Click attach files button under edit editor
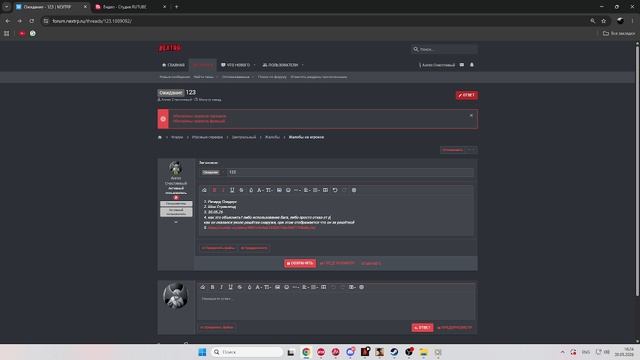This screenshot has height=360, width=640. click(218, 248)
